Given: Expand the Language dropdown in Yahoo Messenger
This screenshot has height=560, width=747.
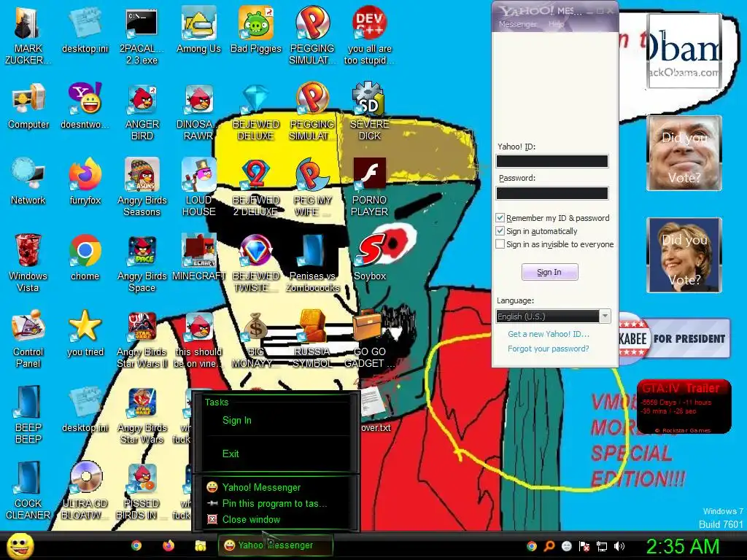Looking at the screenshot, I should click(605, 316).
